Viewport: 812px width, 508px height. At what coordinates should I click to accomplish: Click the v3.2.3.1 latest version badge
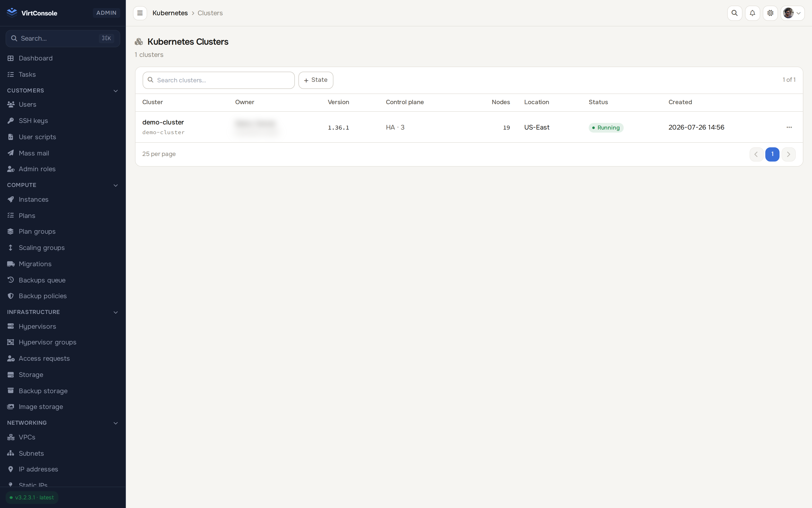(32, 497)
